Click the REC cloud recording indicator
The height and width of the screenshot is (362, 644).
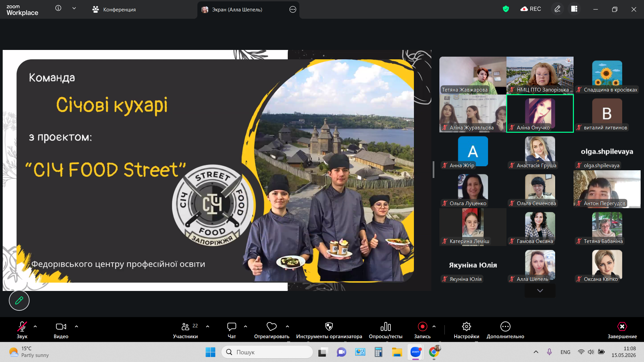(x=531, y=9)
